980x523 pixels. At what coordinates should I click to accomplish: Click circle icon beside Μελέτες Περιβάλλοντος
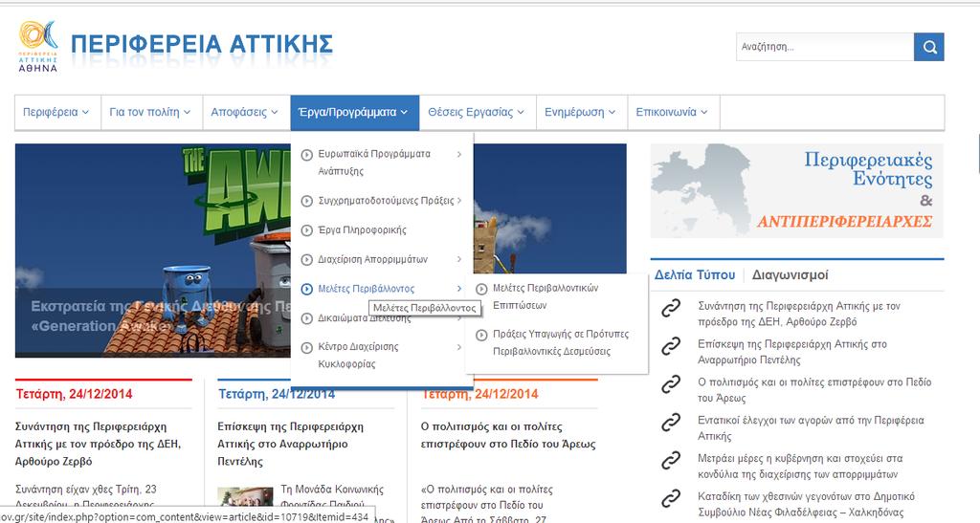(x=307, y=289)
